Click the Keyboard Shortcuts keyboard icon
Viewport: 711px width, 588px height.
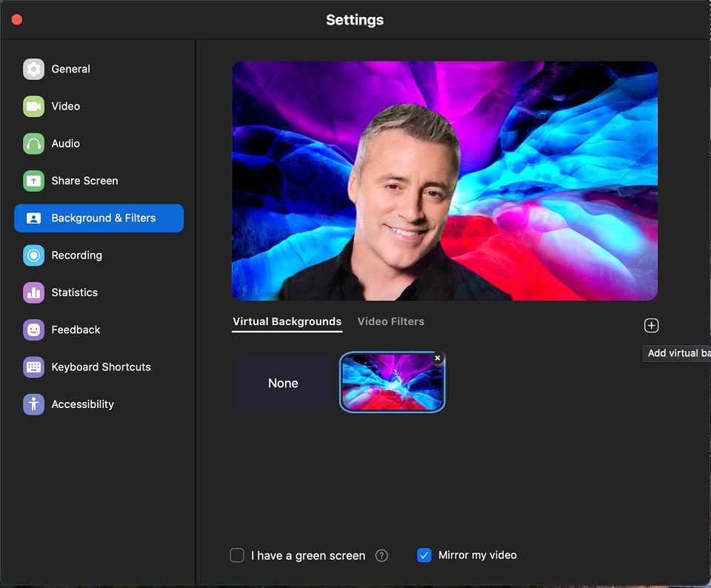click(33, 367)
